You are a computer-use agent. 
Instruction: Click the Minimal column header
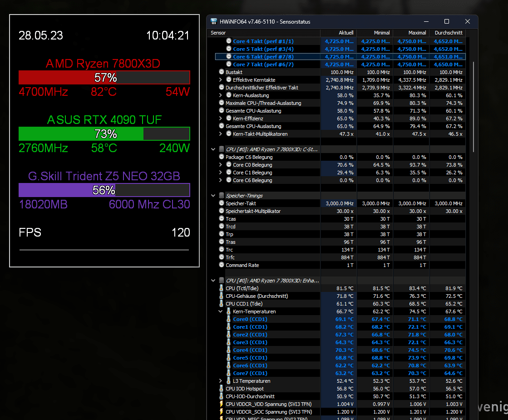tap(375, 33)
